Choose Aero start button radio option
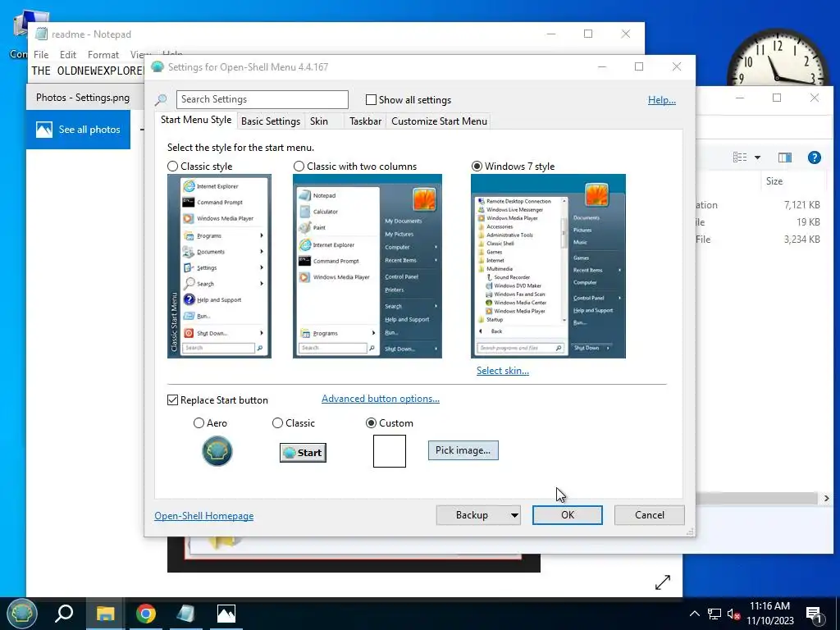This screenshot has width=840, height=630. (199, 423)
